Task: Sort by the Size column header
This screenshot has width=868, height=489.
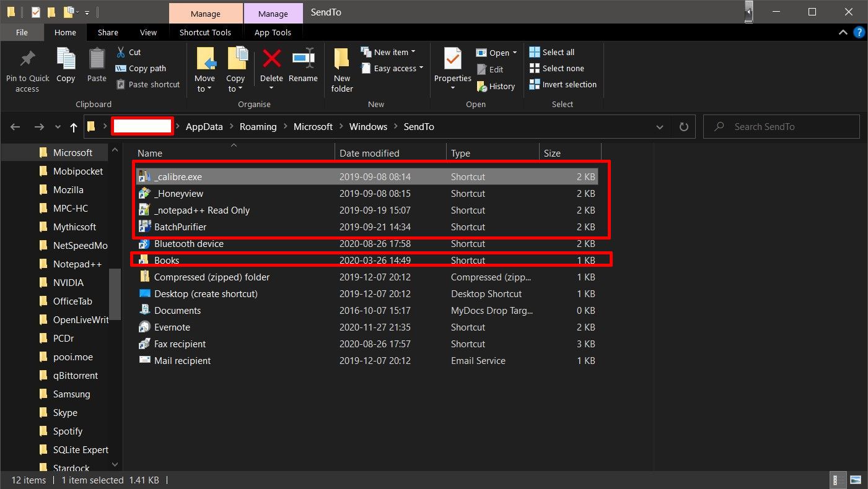Action: 570,153
